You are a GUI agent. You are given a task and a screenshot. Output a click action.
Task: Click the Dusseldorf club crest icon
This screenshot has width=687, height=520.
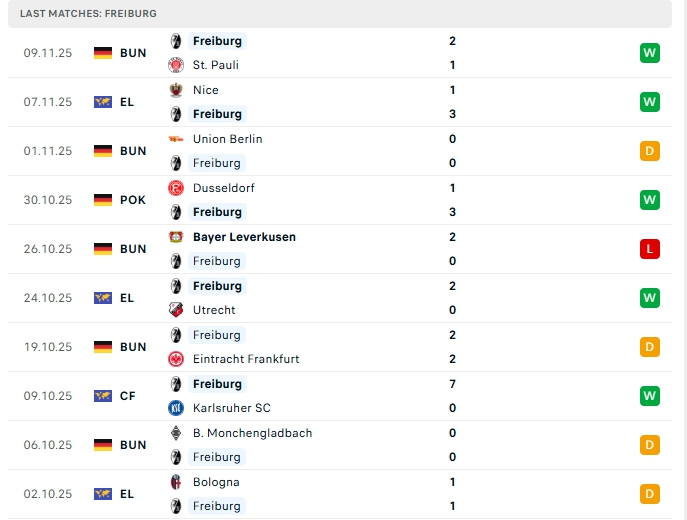[177, 188]
